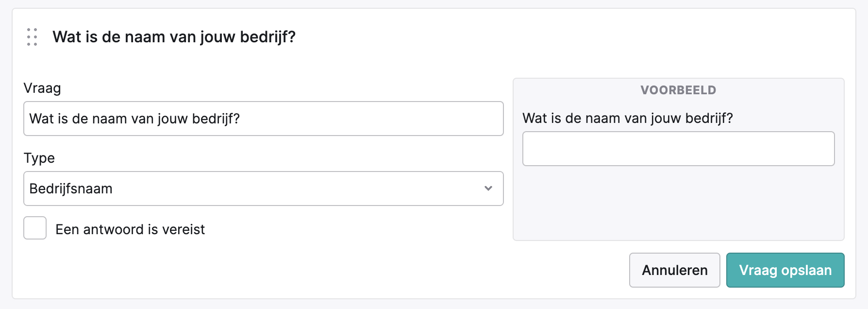Click the empty preview answer input box
The height and width of the screenshot is (309, 868).
tap(679, 149)
